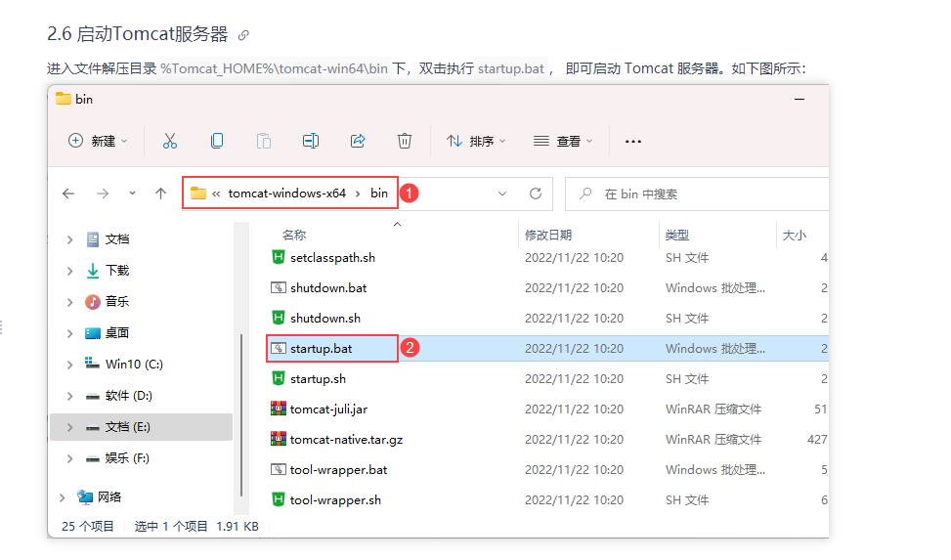Select the shutdown.bat file name

(328, 287)
